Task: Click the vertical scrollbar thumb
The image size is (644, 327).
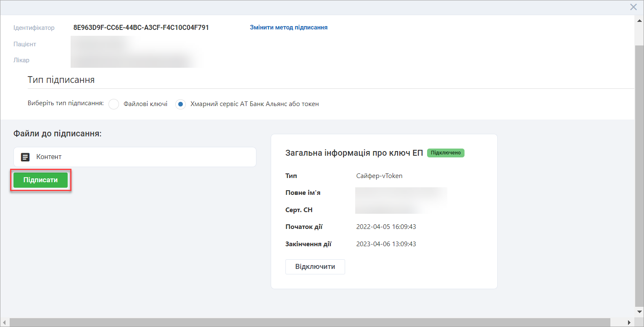Action: tap(639, 168)
